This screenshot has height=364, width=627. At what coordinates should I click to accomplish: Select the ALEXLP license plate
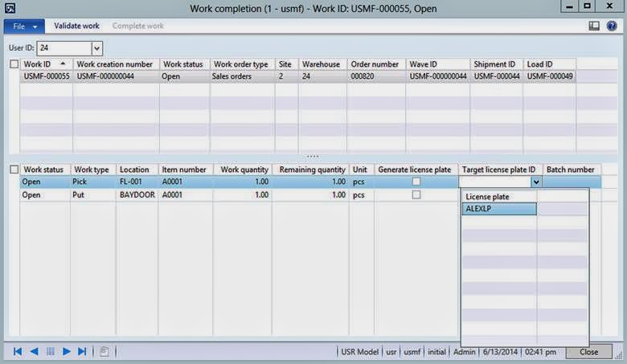coord(499,209)
